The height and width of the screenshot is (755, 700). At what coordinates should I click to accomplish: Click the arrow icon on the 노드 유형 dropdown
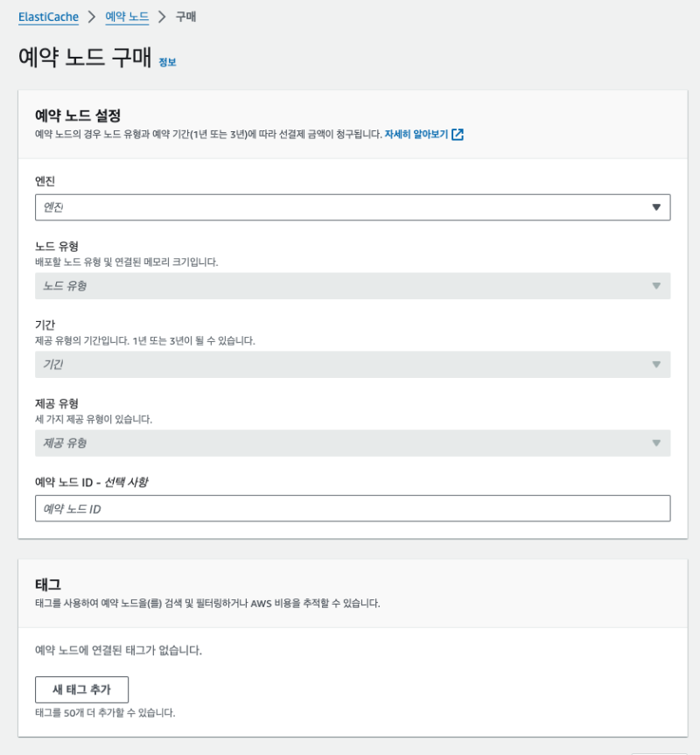656,286
